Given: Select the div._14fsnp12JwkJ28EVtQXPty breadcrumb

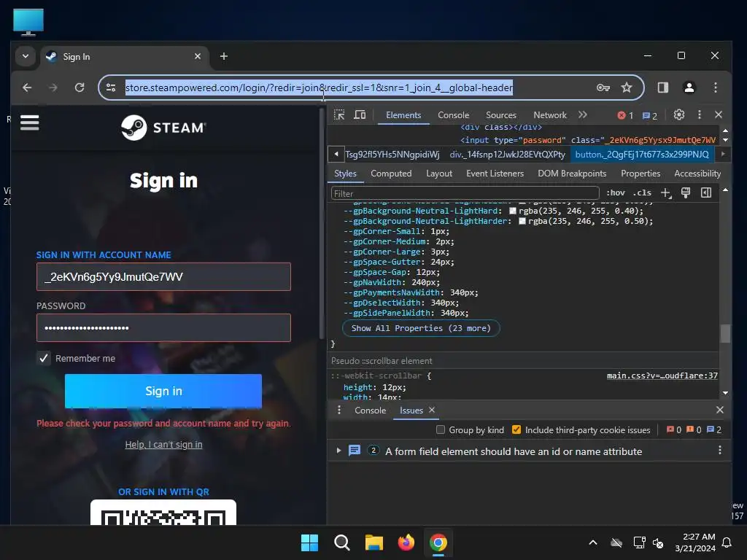Looking at the screenshot, I should (508, 155).
